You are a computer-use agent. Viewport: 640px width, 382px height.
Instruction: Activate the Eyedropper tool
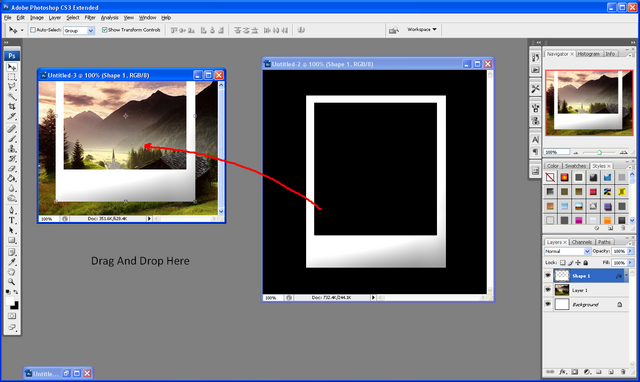click(x=12, y=262)
